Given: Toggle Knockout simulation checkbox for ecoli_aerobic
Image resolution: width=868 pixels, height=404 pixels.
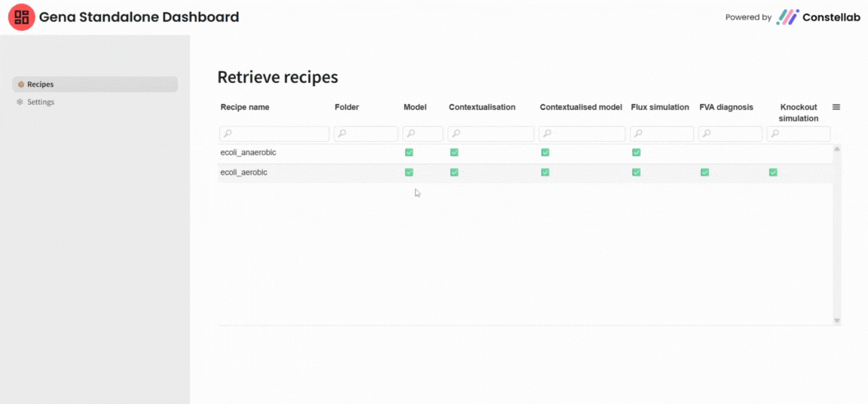Looking at the screenshot, I should click(773, 172).
